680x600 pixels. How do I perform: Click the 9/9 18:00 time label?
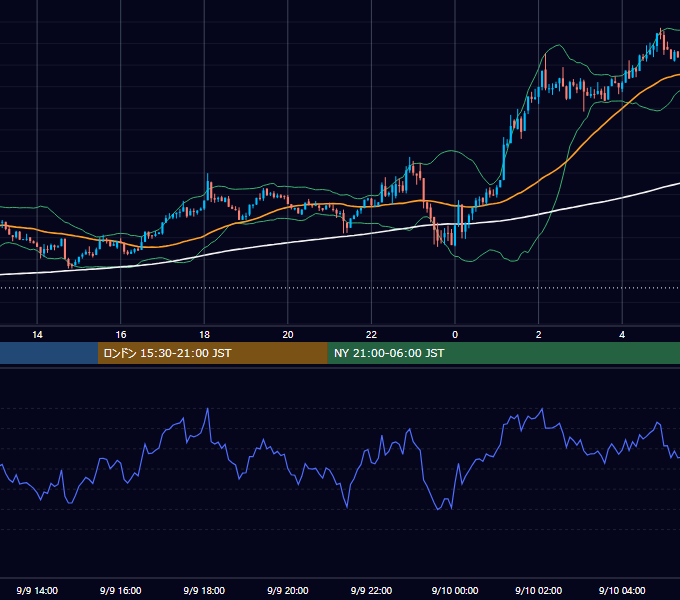point(204,590)
